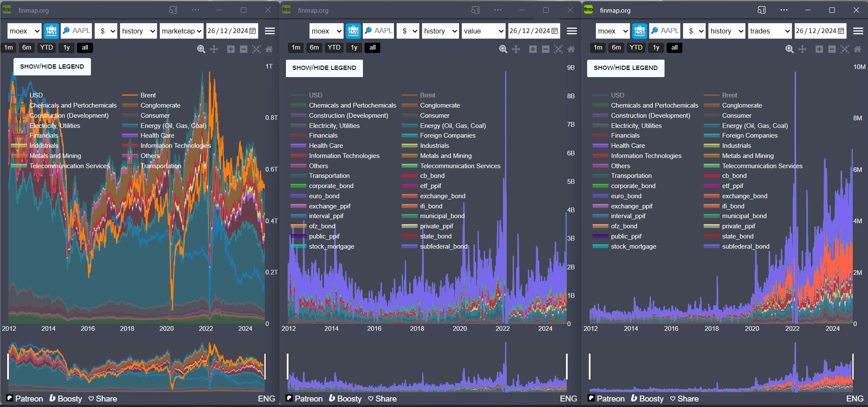Viewport: 868px width, 407px height.
Task: Toggle the Brent series in the legend
Action: point(148,95)
